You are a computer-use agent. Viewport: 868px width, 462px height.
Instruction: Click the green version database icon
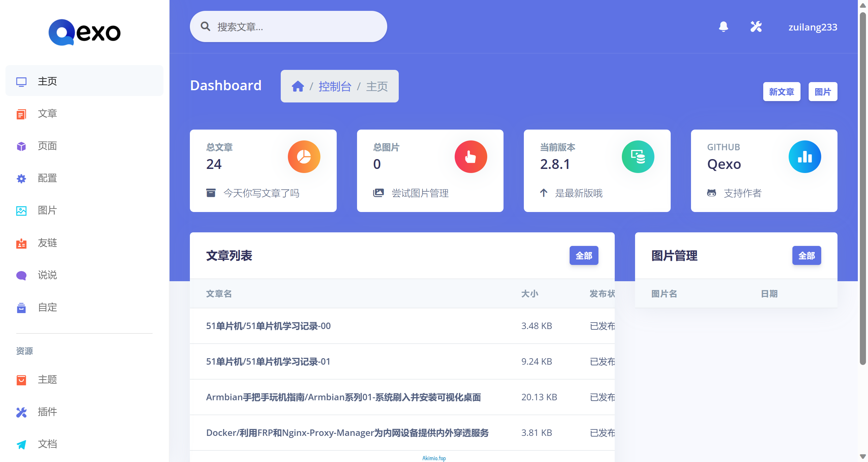[638, 157]
